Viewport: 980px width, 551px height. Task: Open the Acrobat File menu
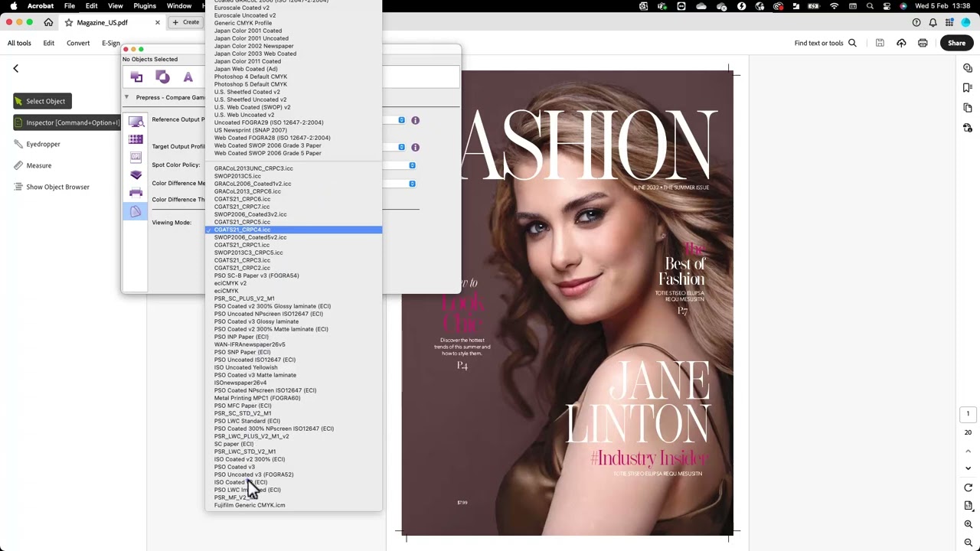(x=70, y=6)
